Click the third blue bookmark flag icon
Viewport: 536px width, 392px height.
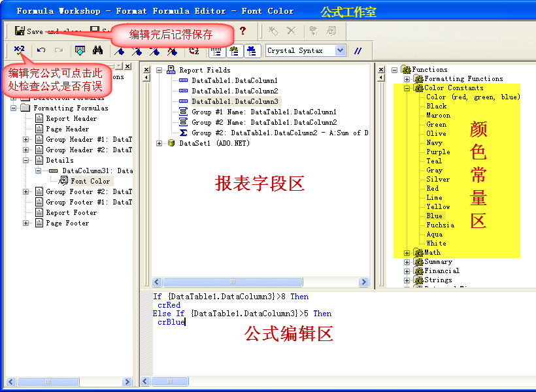point(154,51)
